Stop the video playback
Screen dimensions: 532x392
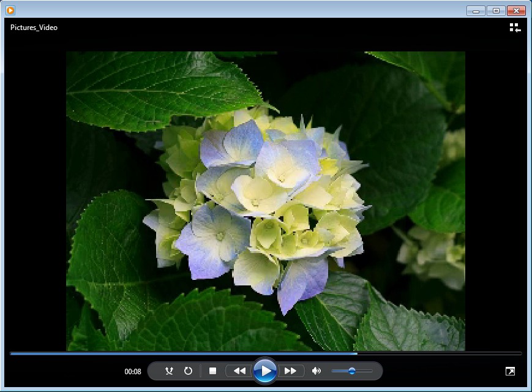click(x=212, y=371)
